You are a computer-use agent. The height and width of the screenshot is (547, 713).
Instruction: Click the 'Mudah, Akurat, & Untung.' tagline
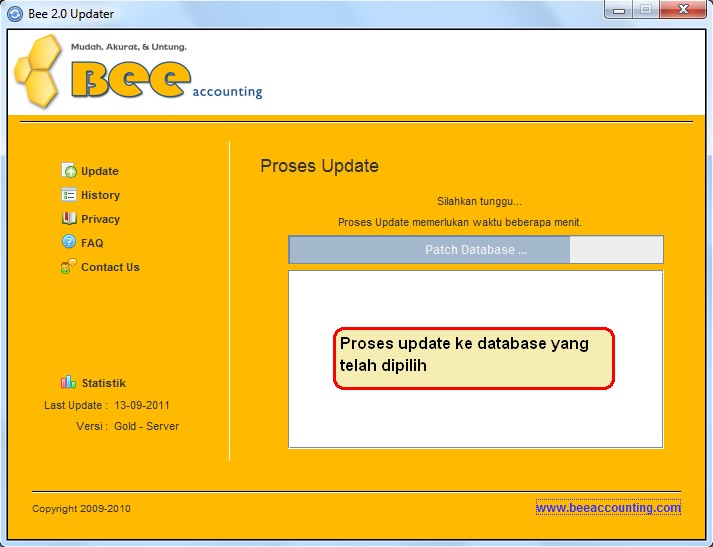tap(129, 47)
